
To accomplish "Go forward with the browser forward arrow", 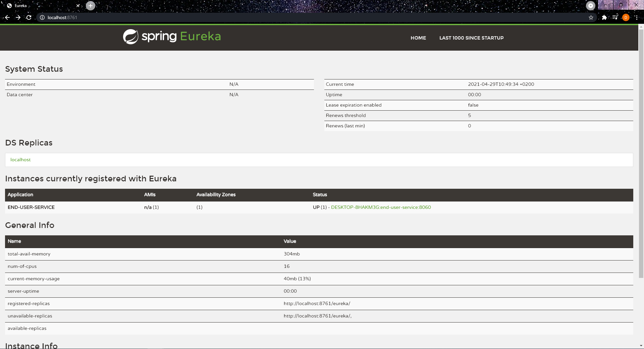I will pyautogui.click(x=18, y=17).
